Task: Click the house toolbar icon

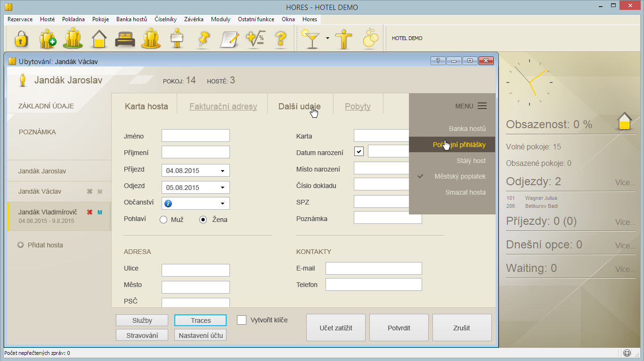Action: (99, 38)
